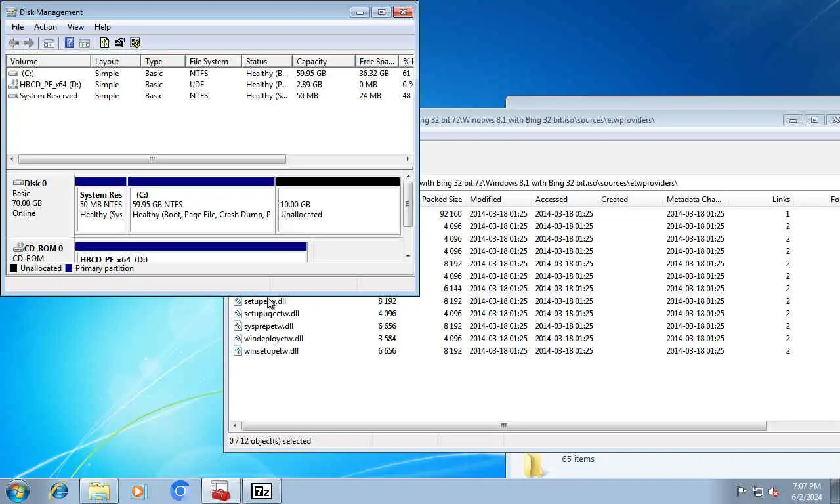Open the Help menu
This screenshot has width=840, height=504.
click(x=102, y=27)
